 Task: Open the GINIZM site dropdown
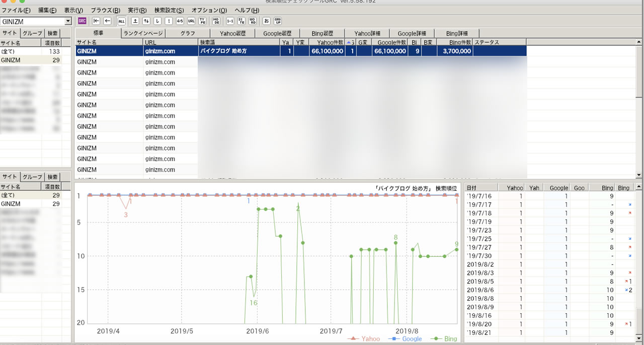(x=68, y=22)
